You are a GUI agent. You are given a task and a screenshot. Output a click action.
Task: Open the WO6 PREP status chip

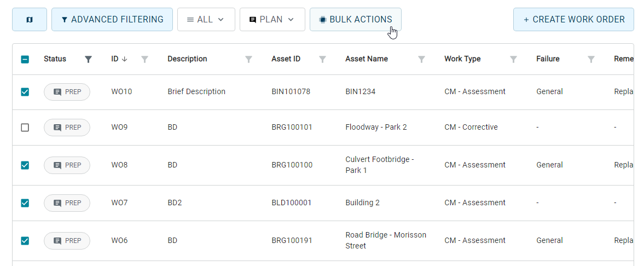[x=67, y=241]
